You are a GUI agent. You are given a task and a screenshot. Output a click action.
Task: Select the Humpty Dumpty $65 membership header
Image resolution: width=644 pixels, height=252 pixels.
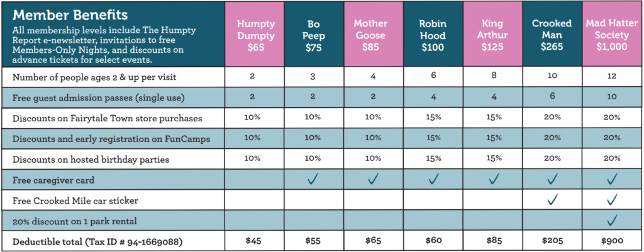click(x=254, y=34)
